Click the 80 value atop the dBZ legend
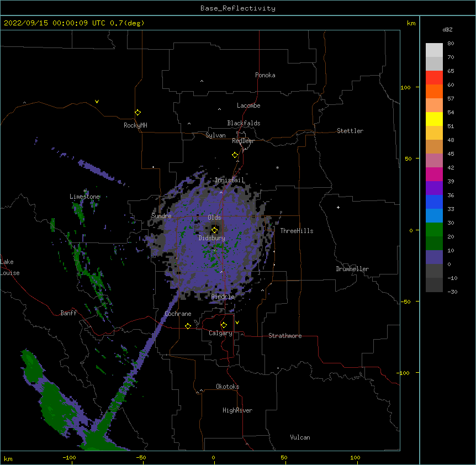Screen dimensions: 476x465 pos(451,44)
